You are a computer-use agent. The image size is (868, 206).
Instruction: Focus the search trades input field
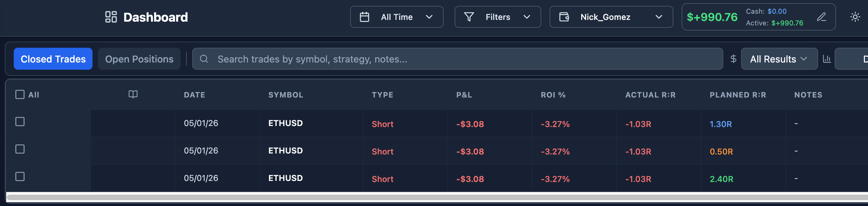pos(457,59)
